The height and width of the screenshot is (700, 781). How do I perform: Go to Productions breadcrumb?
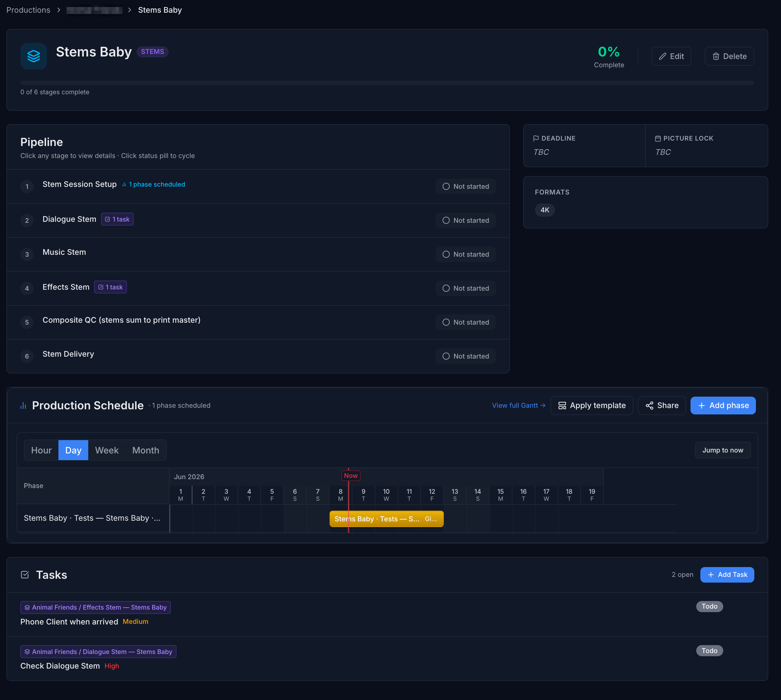click(x=28, y=10)
